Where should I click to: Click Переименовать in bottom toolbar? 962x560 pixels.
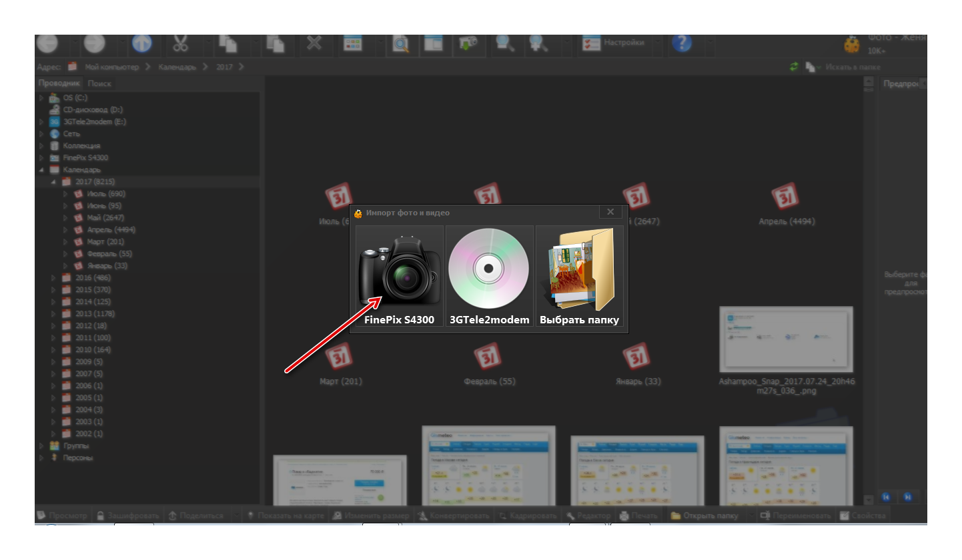796,516
